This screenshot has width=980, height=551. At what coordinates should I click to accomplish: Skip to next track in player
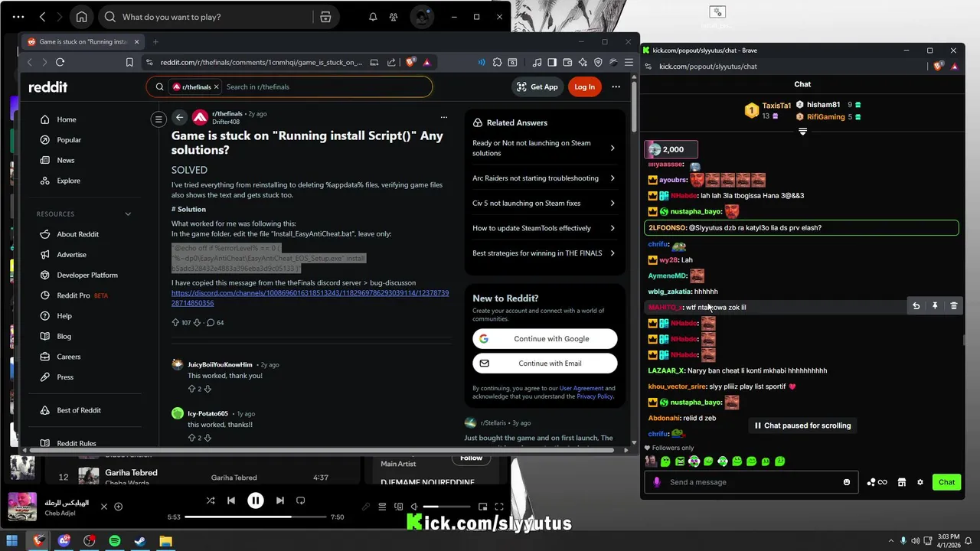point(279,500)
